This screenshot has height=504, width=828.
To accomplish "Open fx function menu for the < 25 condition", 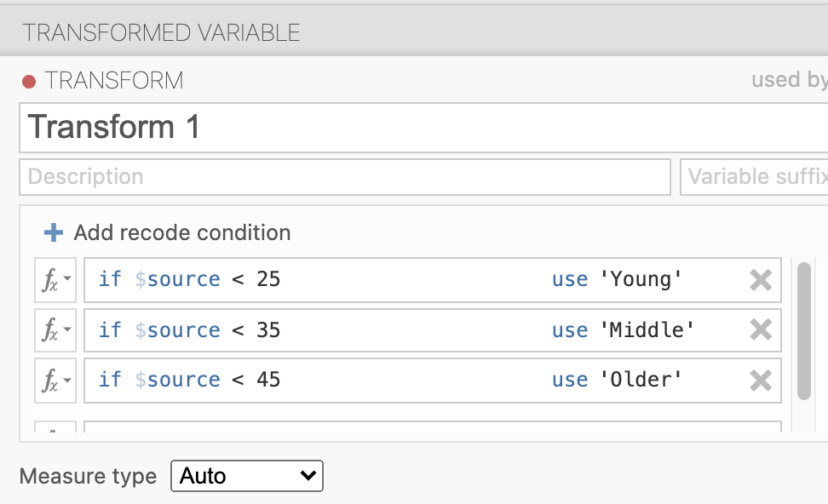I will tap(55, 280).
